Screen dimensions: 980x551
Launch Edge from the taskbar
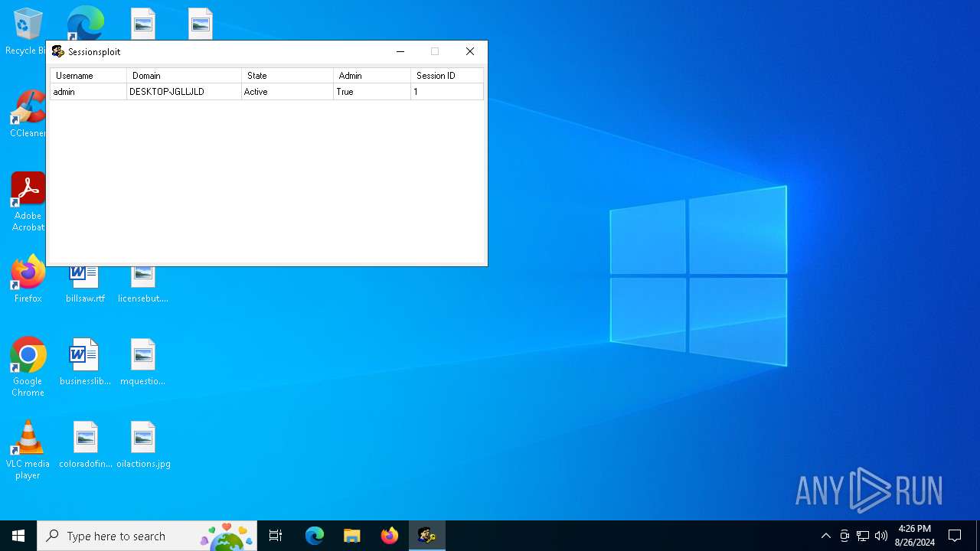point(315,536)
